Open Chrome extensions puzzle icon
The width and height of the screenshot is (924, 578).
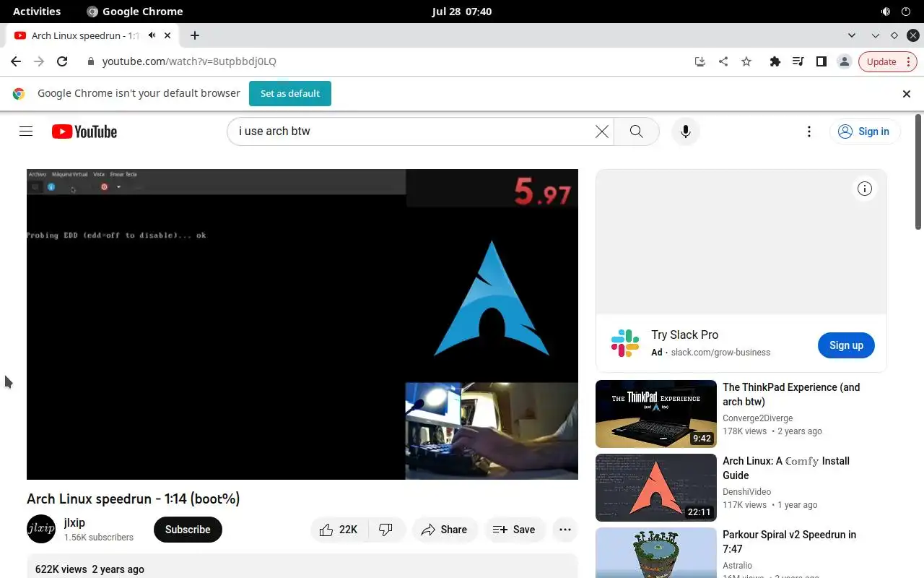tap(775, 61)
